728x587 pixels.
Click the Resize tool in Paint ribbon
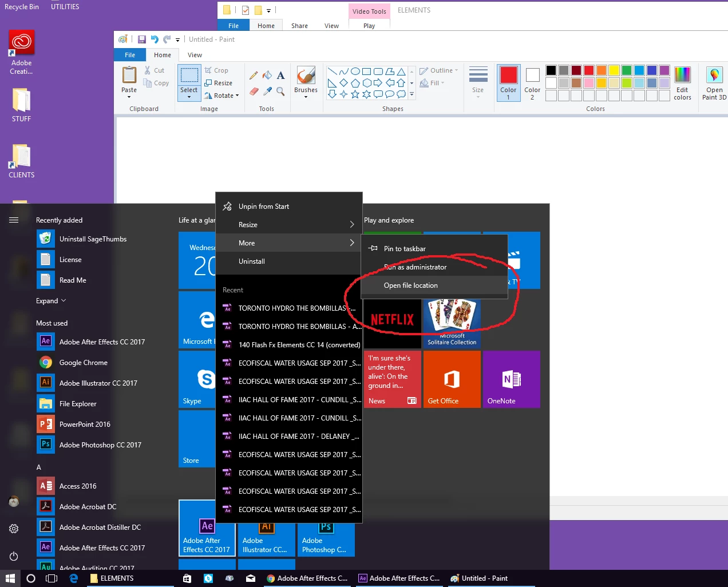[x=218, y=83]
